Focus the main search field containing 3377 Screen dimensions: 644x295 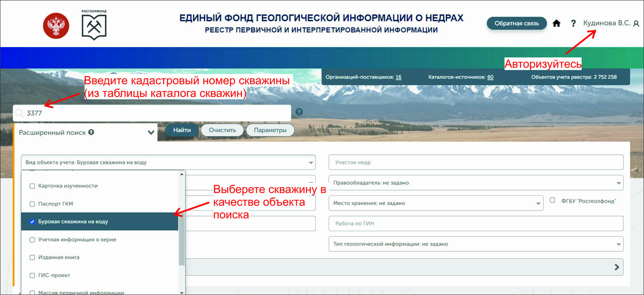pyautogui.click(x=152, y=113)
